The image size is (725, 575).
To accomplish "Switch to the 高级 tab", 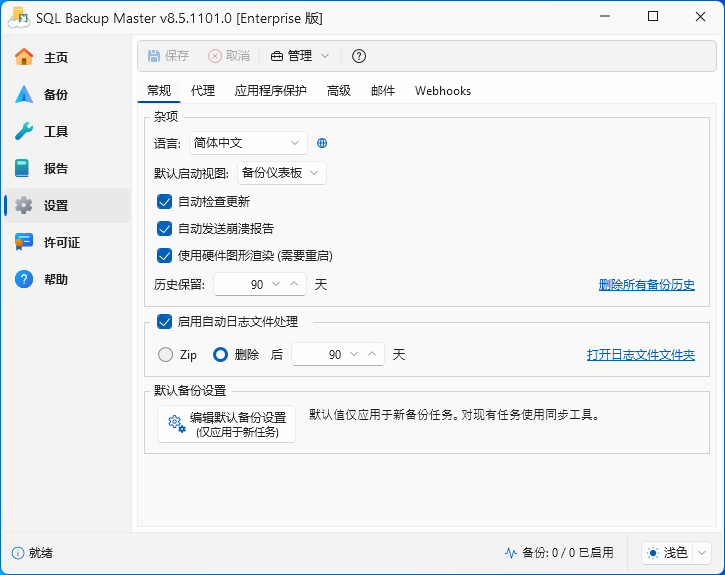I will point(339,91).
